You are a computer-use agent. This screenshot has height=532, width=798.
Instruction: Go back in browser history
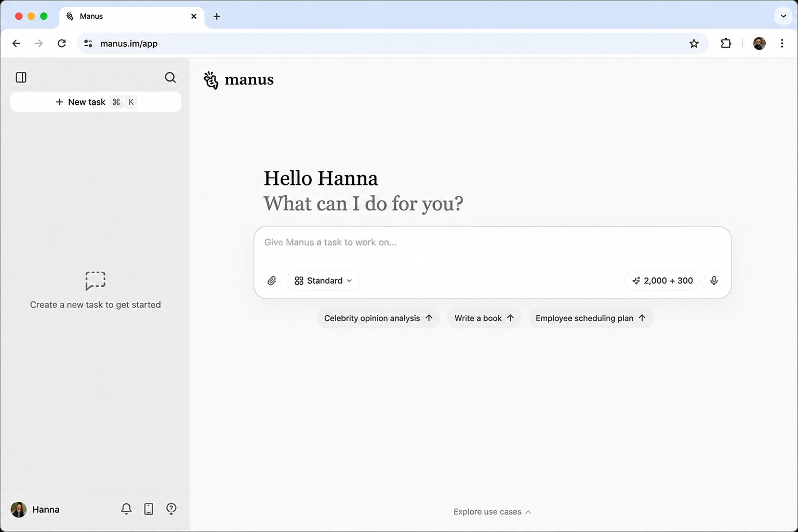[17, 44]
